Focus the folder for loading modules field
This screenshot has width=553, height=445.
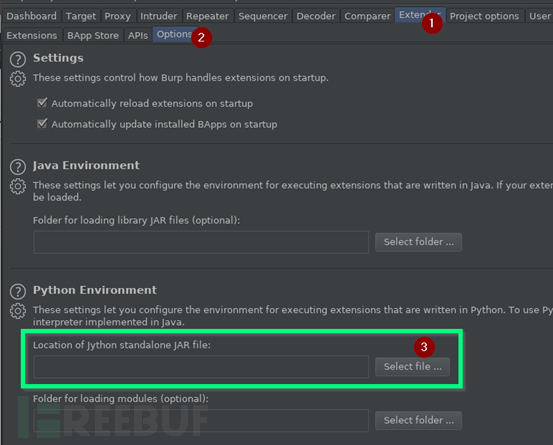point(201,420)
